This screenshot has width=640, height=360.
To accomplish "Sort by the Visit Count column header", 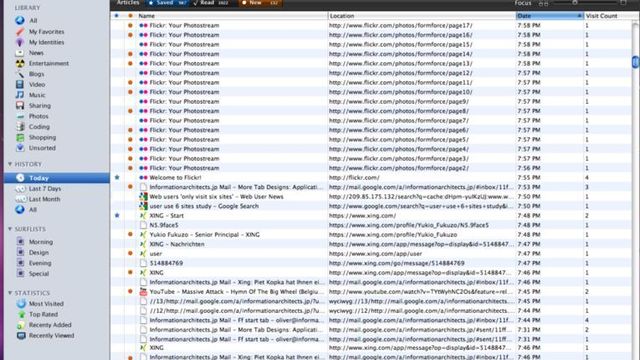I will coord(608,16).
